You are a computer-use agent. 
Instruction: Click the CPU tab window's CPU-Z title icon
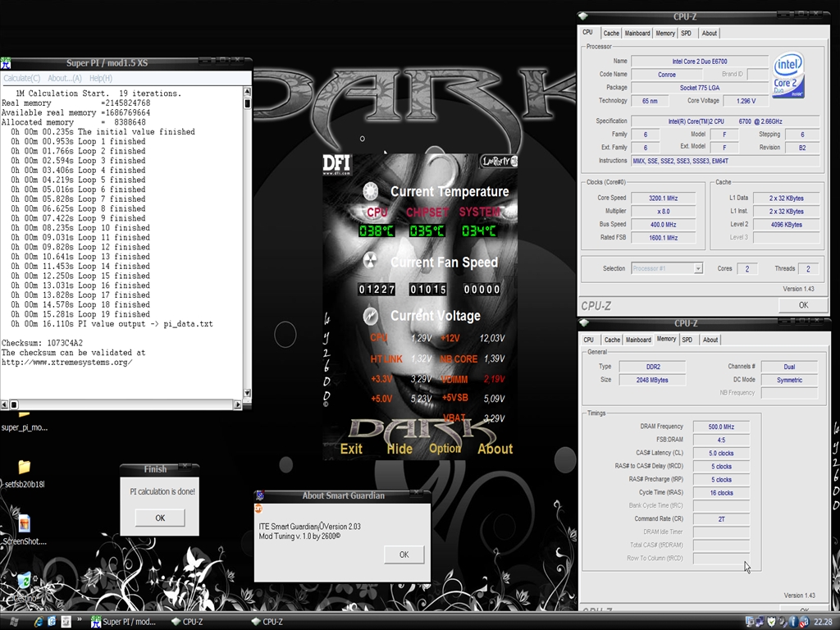(583, 16)
